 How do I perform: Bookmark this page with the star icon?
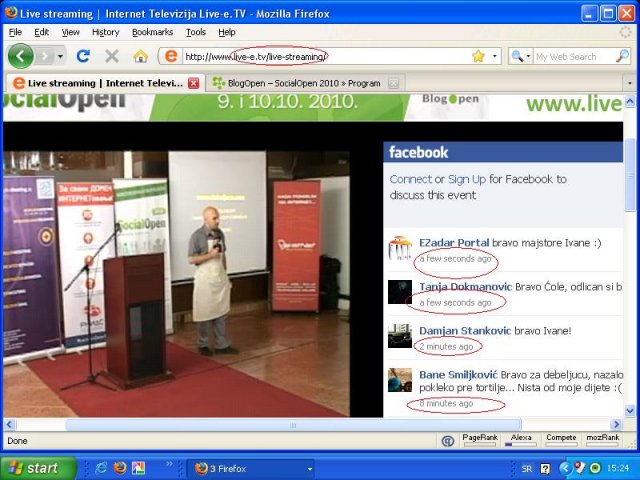coord(478,56)
